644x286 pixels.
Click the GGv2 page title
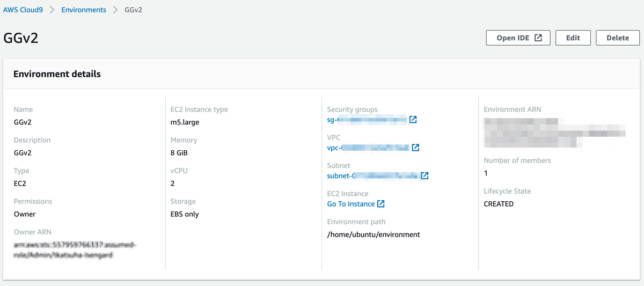[21, 38]
